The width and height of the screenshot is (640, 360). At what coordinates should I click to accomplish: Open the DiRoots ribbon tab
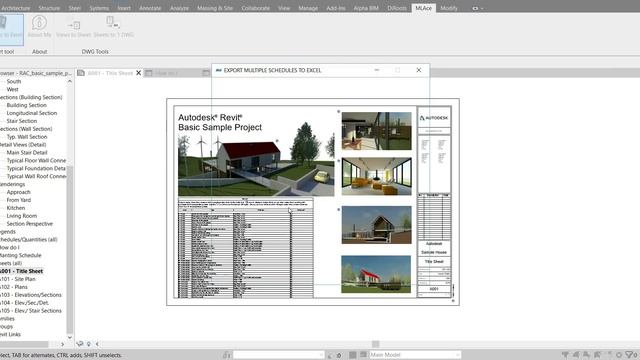tap(397, 8)
